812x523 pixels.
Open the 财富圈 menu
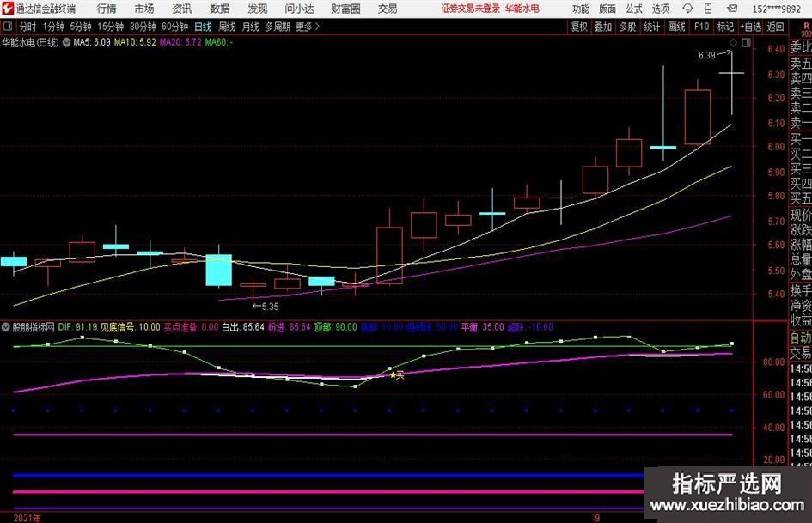tap(345, 9)
